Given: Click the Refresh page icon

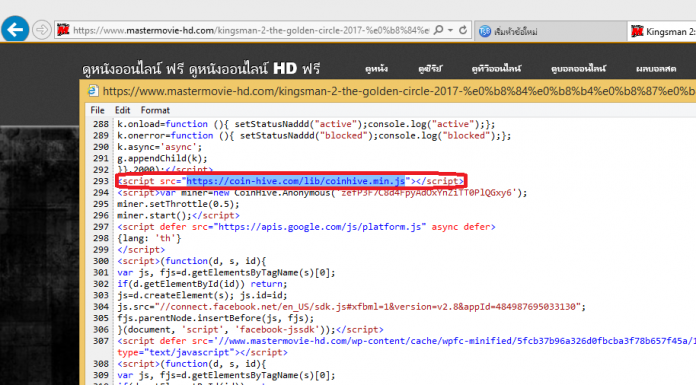Looking at the screenshot, I should (463, 30).
